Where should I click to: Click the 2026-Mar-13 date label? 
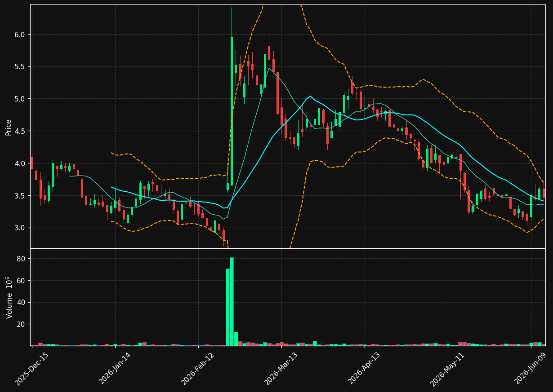pos(281,369)
